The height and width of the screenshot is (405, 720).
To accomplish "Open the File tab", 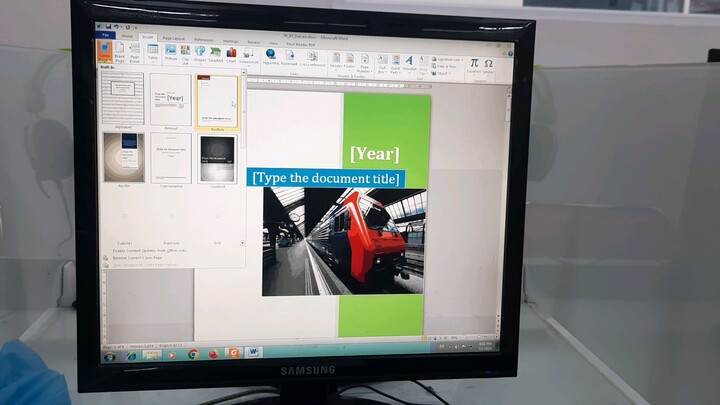I will [x=106, y=35].
